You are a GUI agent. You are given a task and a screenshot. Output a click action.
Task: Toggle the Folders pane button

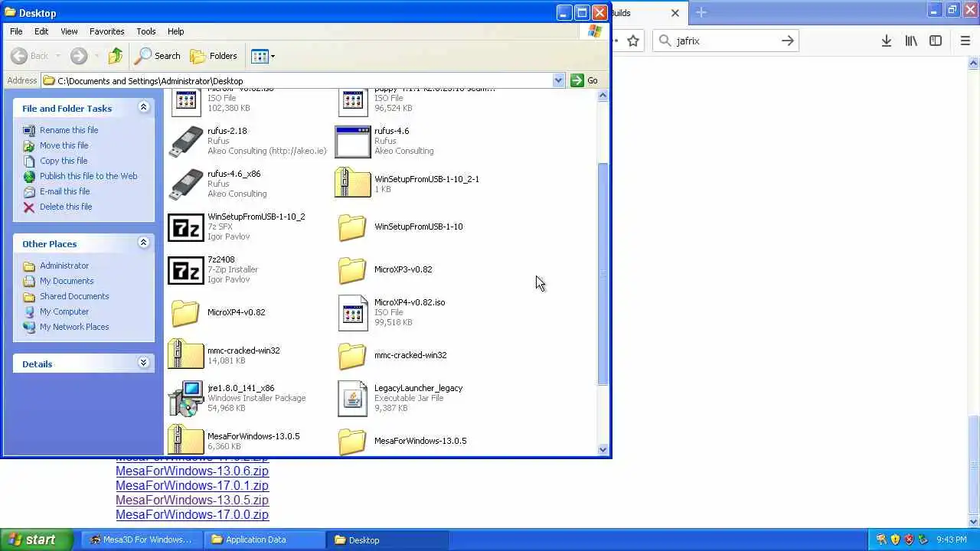[x=214, y=56]
